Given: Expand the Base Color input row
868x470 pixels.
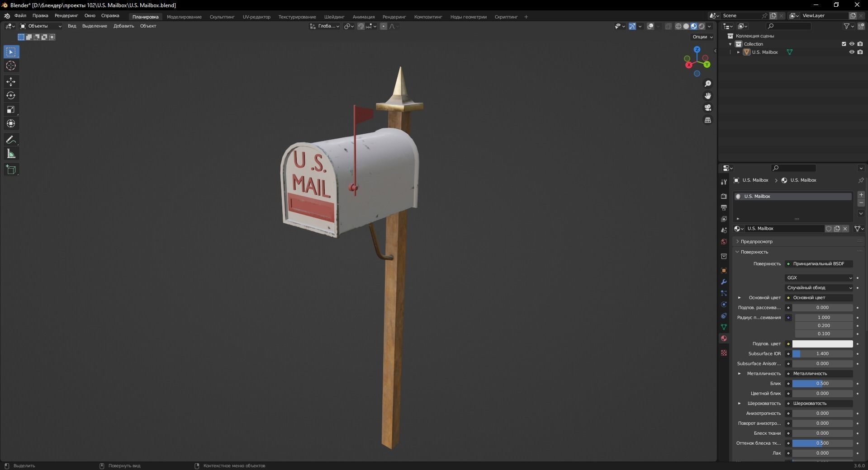Looking at the screenshot, I should click(x=740, y=298).
